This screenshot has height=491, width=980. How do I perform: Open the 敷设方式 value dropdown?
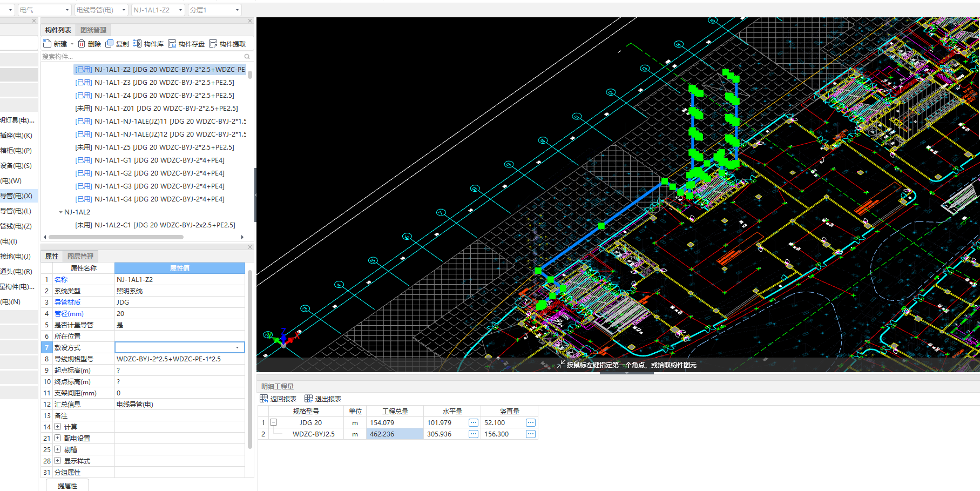click(x=238, y=347)
